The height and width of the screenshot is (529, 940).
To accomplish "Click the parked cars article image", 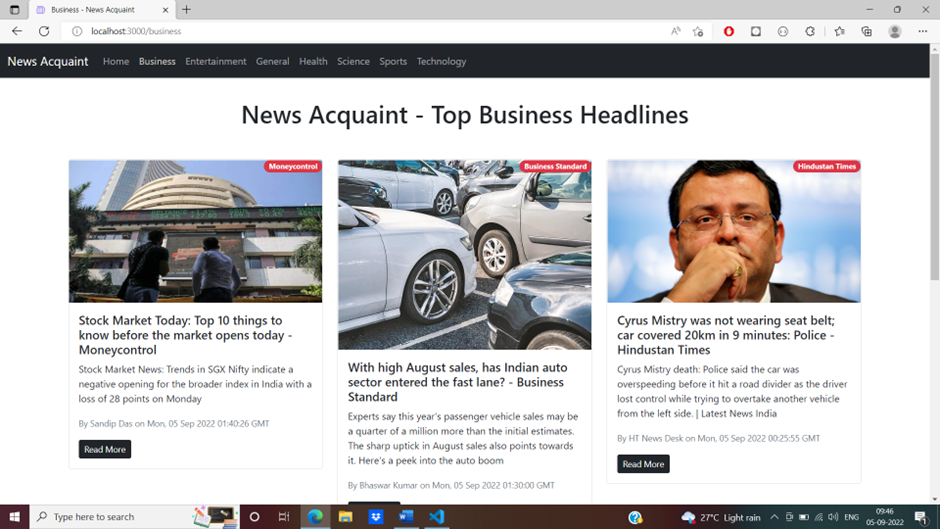I will [x=465, y=255].
